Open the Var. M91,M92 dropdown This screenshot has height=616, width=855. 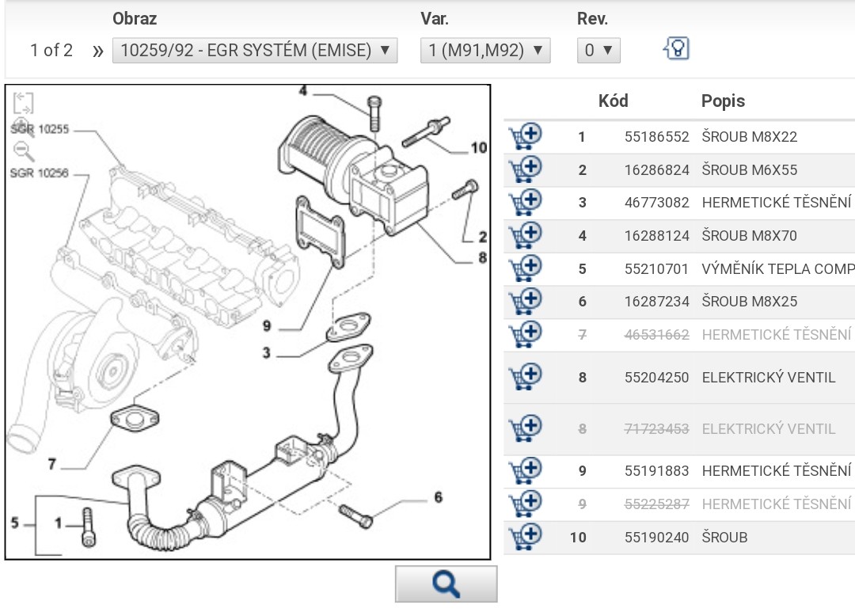tap(485, 51)
